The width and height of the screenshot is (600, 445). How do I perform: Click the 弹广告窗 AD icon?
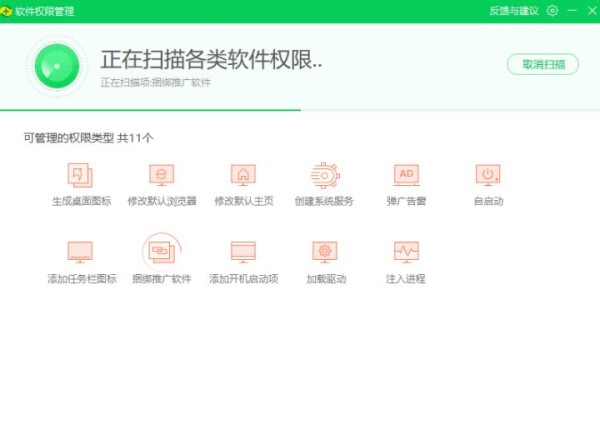tap(406, 175)
